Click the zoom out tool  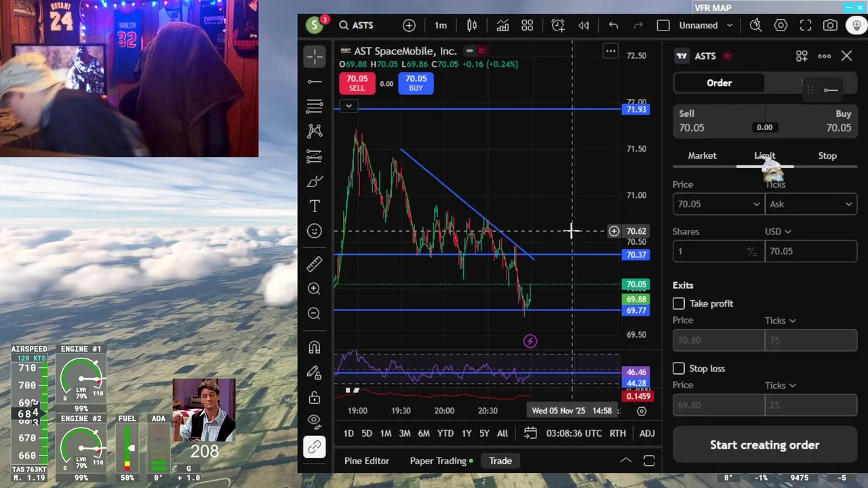click(314, 313)
